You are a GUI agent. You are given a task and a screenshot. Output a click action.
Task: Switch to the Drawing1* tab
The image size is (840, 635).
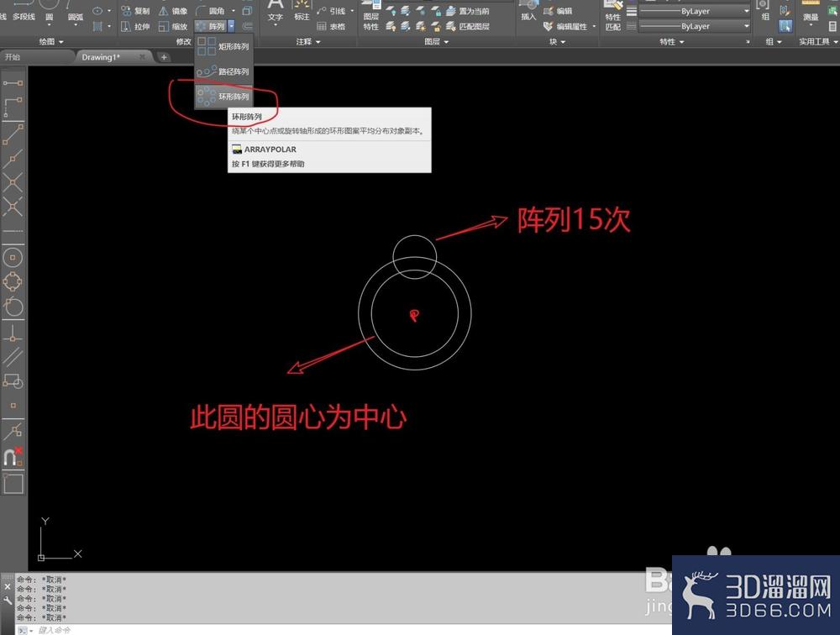coord(101,57)
